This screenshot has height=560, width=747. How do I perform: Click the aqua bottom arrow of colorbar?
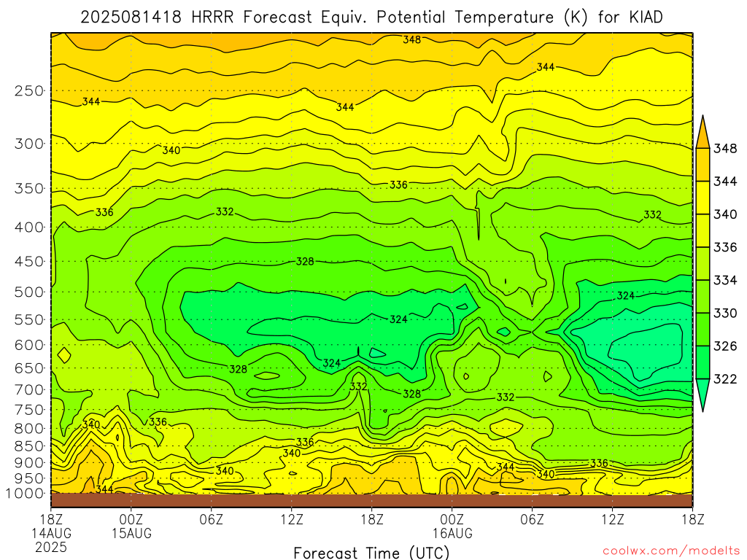[x=703, y=392]
